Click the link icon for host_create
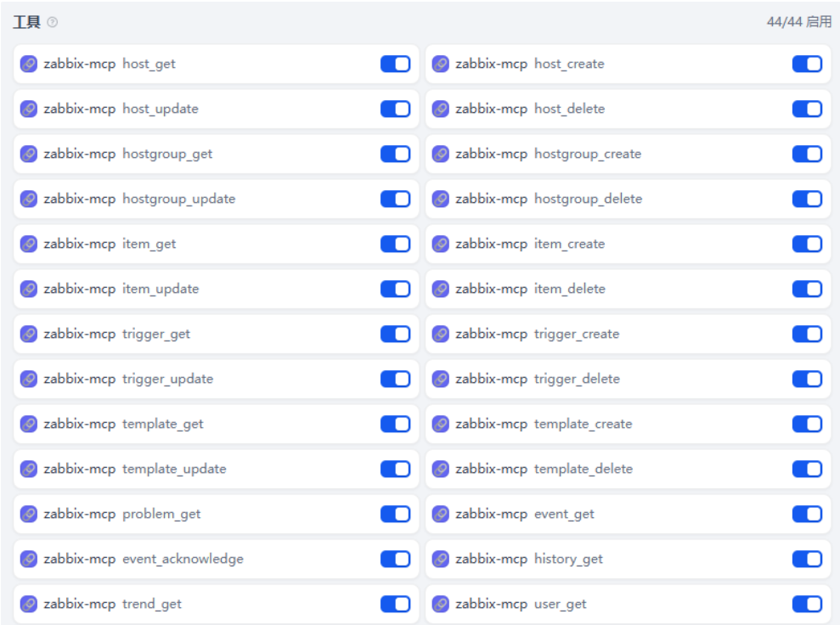Viewport: 840px width, 625px height. pyautogui.click(x=440, y=64)
